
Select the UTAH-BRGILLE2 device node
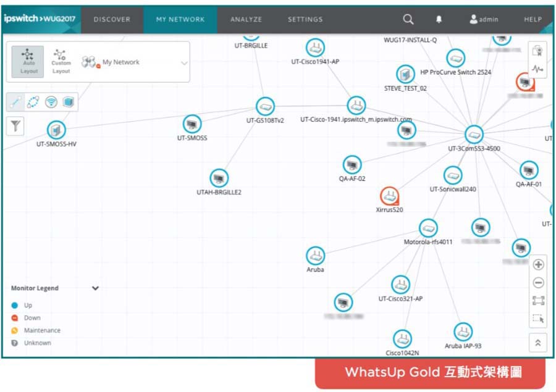[219, 178]
